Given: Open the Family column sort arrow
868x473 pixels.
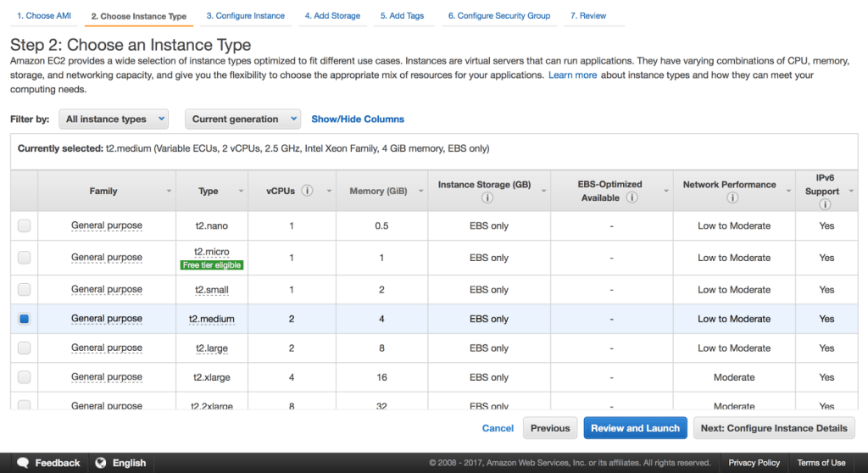Looking at the screenshot, I should [169, 191].
